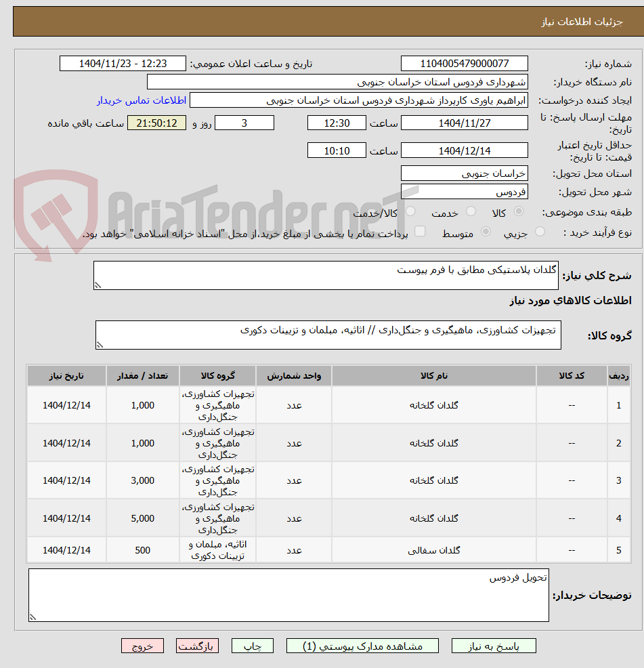Click resize handle of توضیحات خریدار box
The width and height of the screenshot is (644, 668).
[x=33, y=617]
